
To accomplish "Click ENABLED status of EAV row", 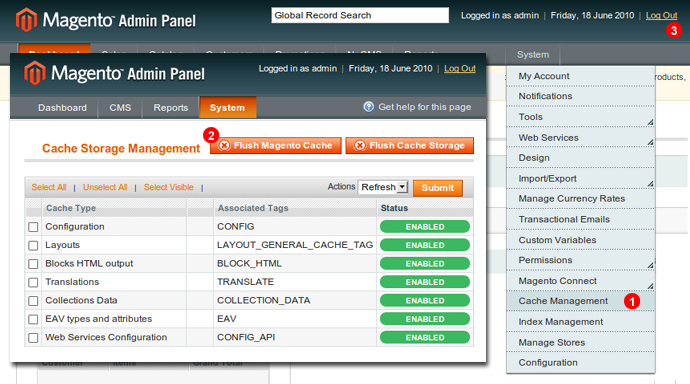I will click(x=425, y=319).
